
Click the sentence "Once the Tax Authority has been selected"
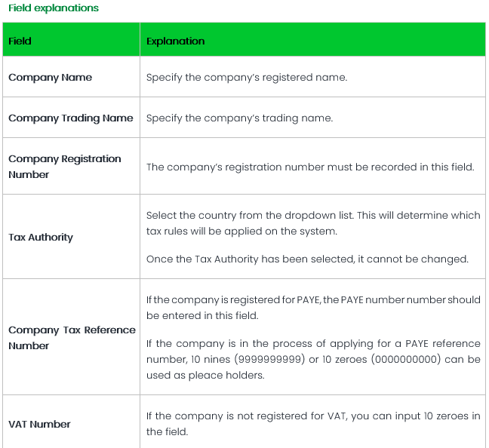coord(307,259)
